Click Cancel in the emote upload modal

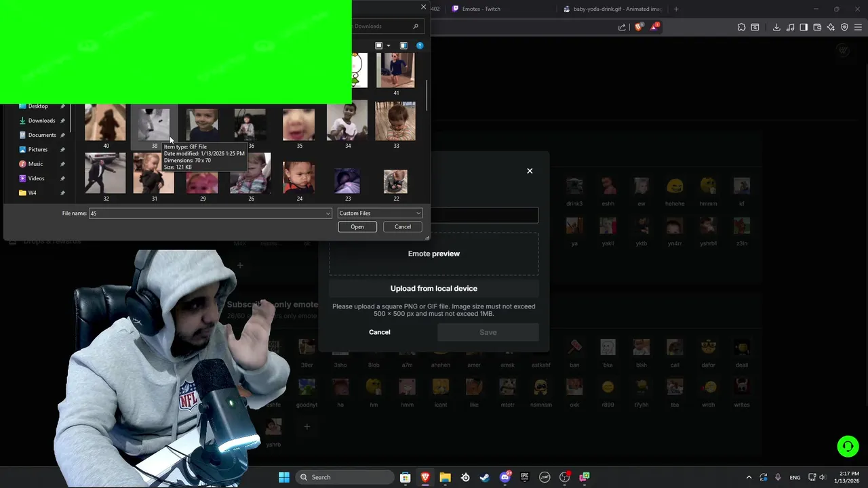coord(380,332)
